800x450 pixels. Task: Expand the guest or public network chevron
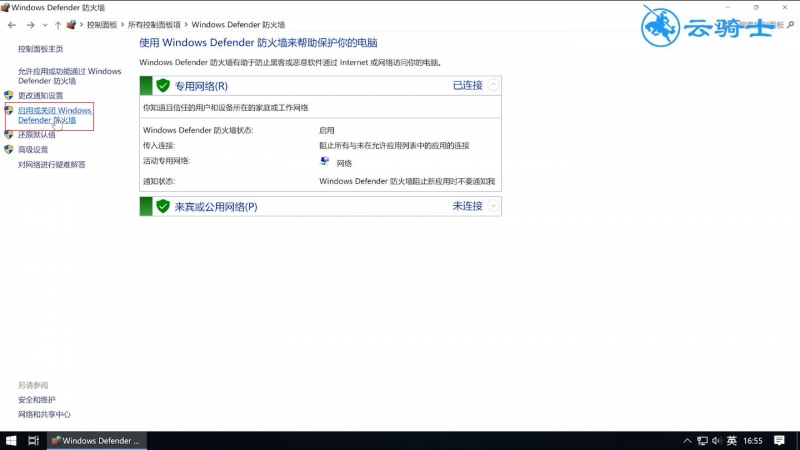pos(493,206)
